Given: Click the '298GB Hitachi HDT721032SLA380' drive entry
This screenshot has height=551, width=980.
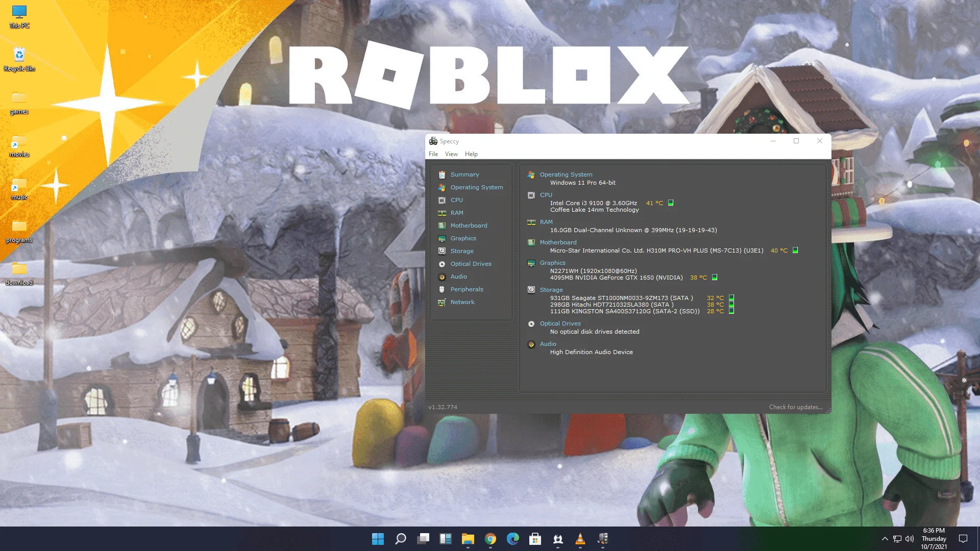Looking at the screenshot, I should (x=611, y=305).
